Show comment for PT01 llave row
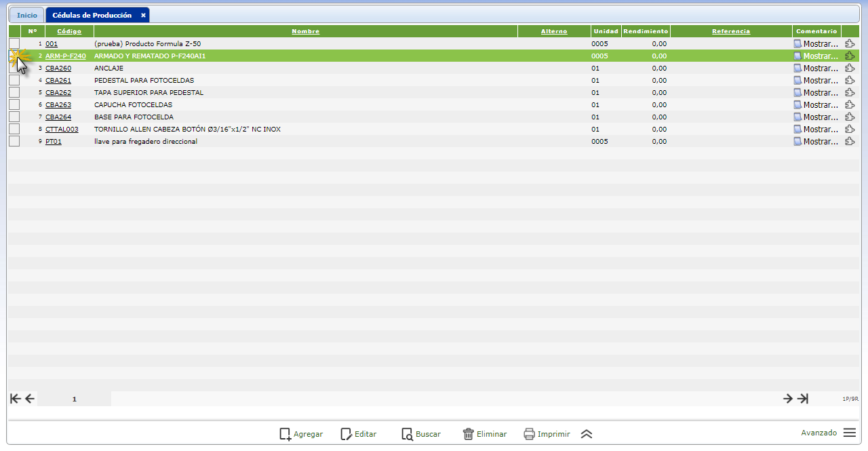The width and height of the screenshot is (868, 451). pyautogui.click(x=816, y=141)
